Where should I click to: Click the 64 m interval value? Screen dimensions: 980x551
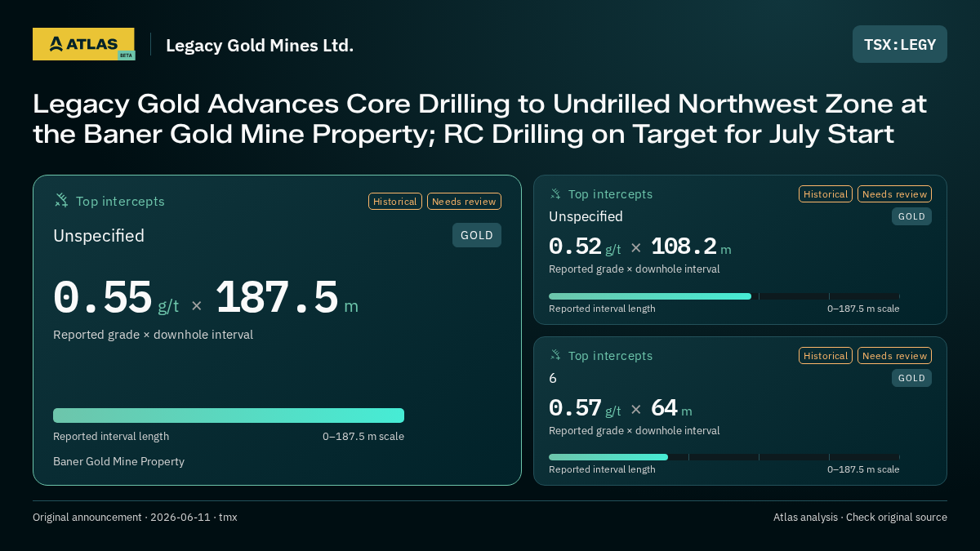671,408
